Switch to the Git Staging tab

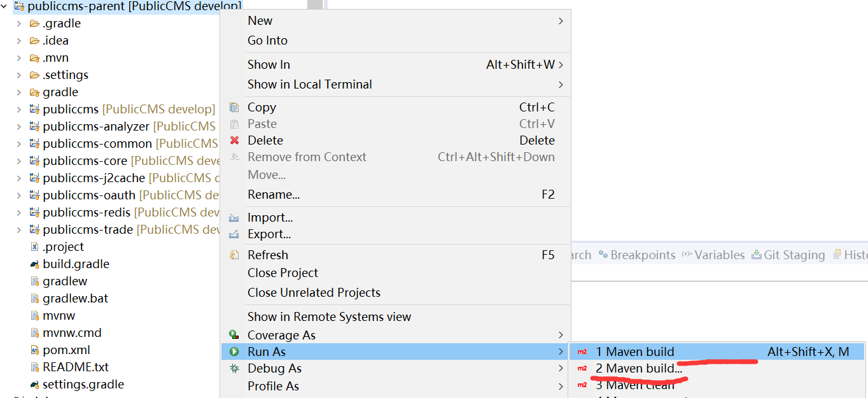click(794, 255)
